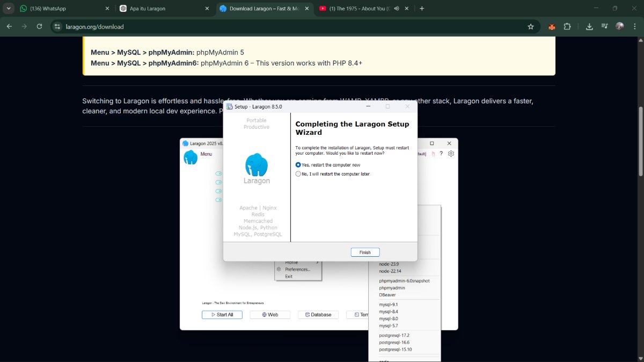The width and height of the screenshot is (644, 362).
Task: Open the Chrome profile avatar
Action: (x=620, y=26)
